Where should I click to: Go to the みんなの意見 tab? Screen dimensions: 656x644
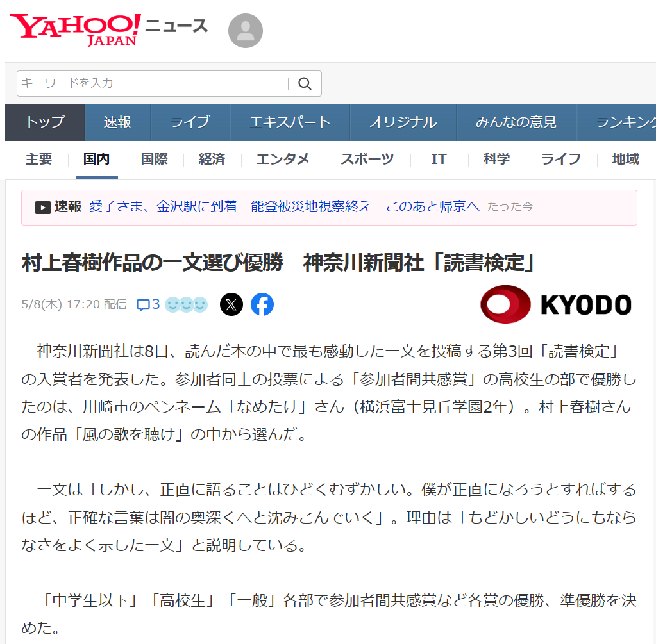point(516,122)
